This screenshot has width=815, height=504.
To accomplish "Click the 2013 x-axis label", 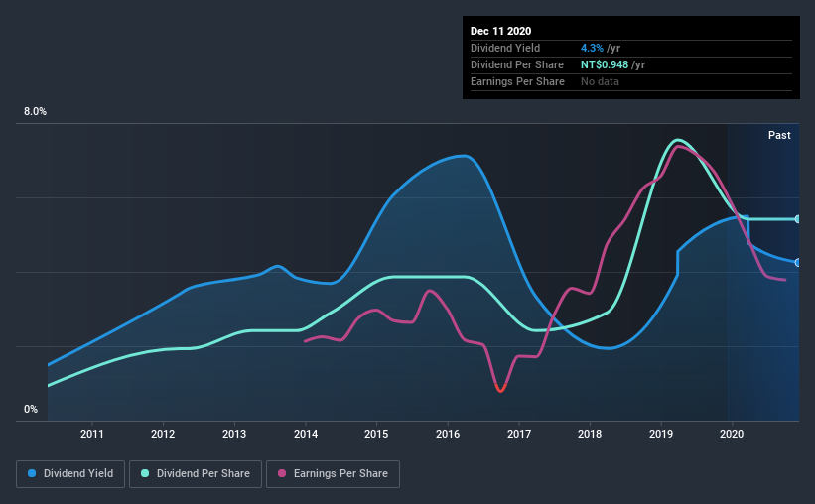I will click(234, 434).
